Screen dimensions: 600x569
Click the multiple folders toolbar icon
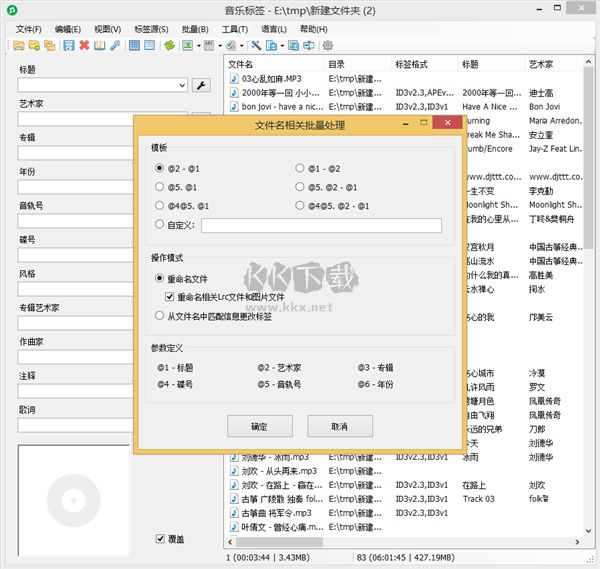click(x=49, y=46)
